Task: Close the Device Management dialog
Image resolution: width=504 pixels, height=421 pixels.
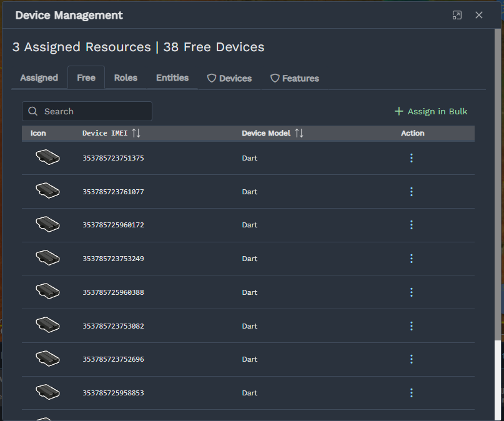Action: click(479, 15)
